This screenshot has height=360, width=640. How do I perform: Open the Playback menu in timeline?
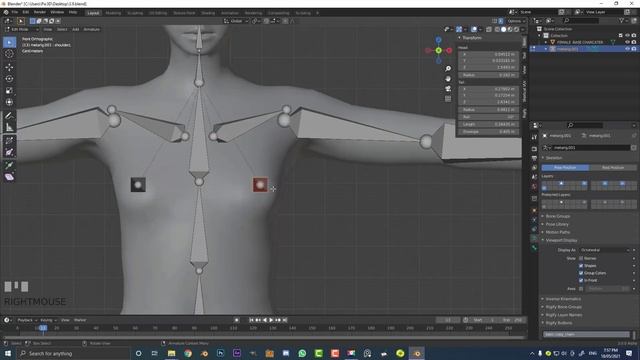pos(27,320)
